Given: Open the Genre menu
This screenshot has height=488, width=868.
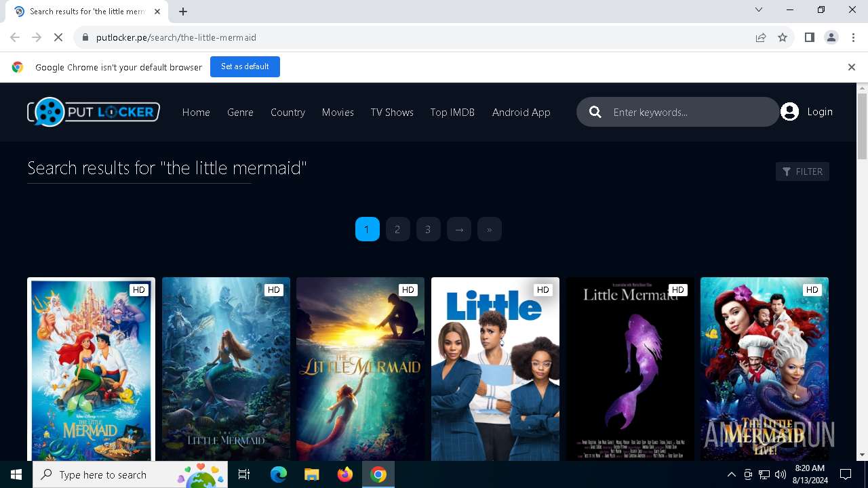Looking at the screenshot, I should click(240, 113).
